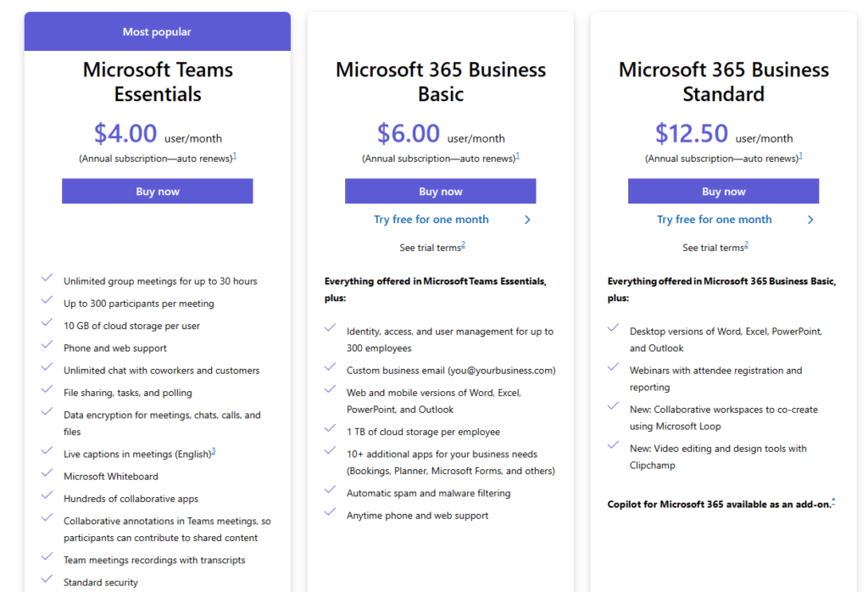Select the Most popular banner
The image size is (868, 592).
[x=157, y=31]
